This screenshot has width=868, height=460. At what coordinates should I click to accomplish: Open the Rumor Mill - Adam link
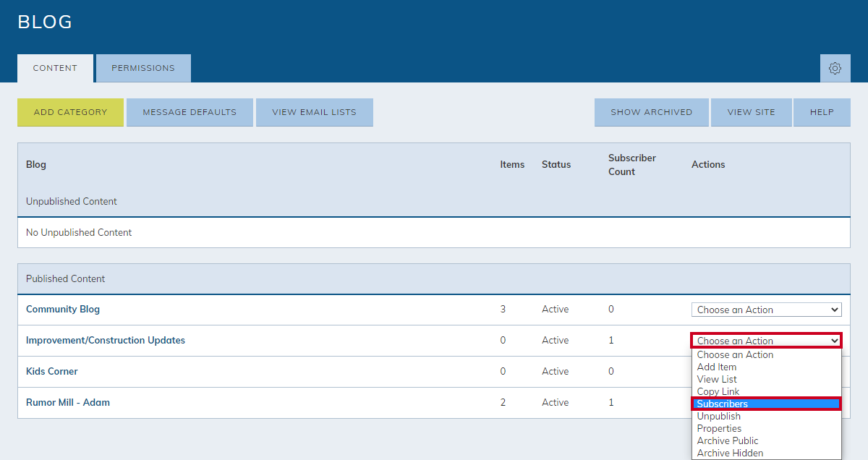tap(68, 402)
